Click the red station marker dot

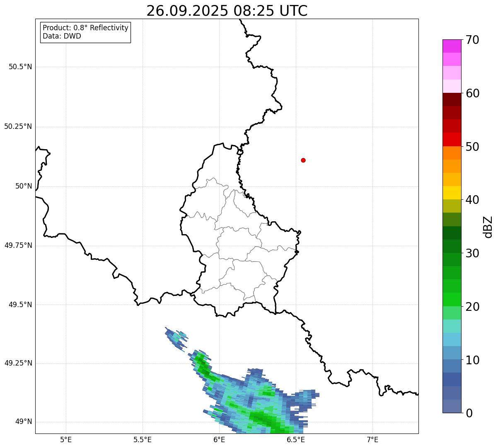[x=303, y=160]
